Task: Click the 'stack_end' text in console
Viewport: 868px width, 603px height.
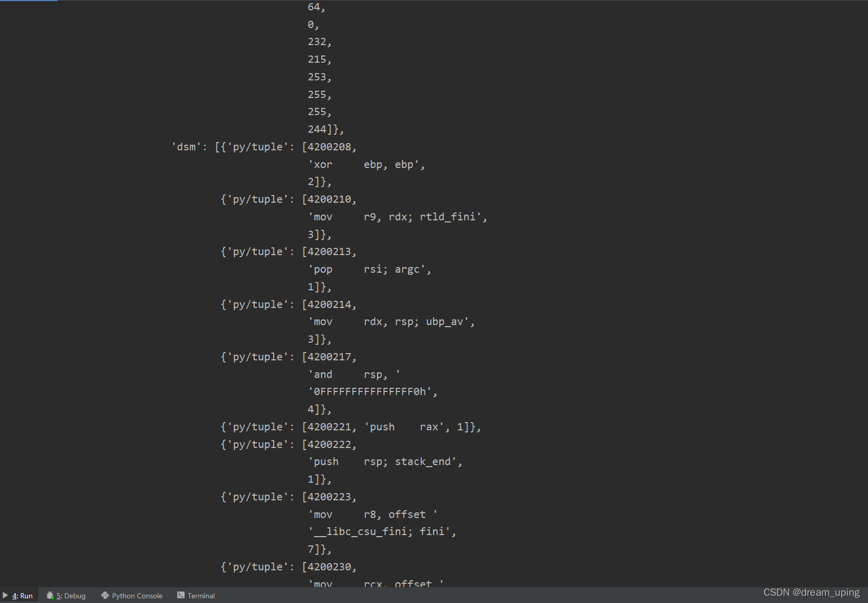Action: tap(424, 461)
